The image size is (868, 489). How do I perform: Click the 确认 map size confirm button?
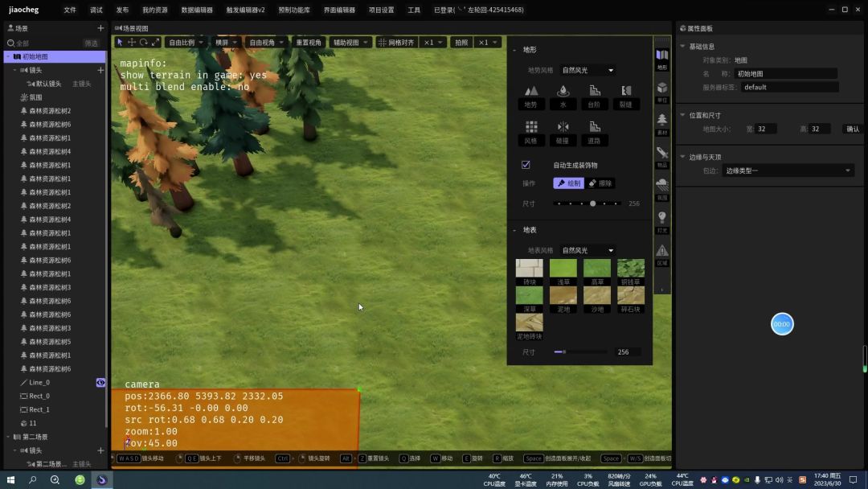(853, 129)
